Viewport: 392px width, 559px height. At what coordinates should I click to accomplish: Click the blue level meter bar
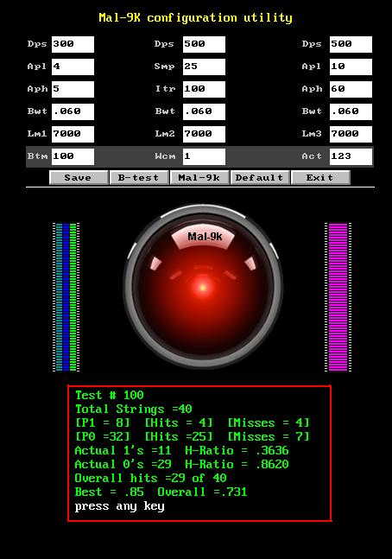tap(66, 297)
